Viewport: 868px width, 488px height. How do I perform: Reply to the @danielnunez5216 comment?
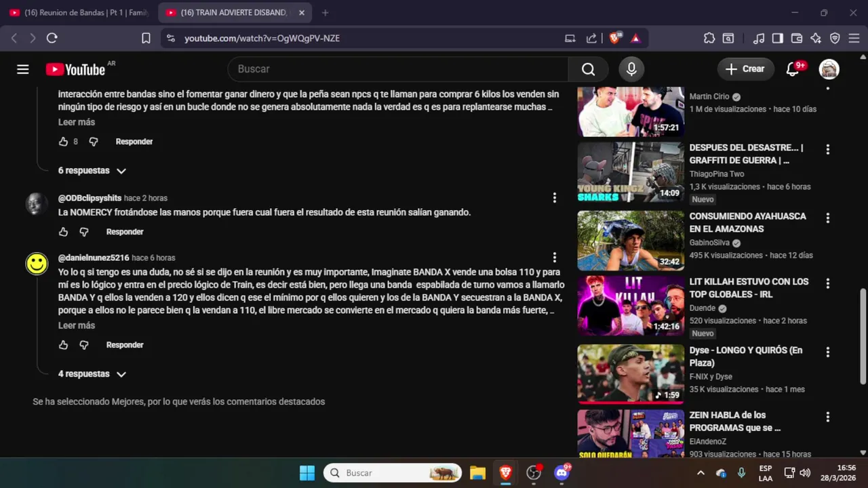125,345
